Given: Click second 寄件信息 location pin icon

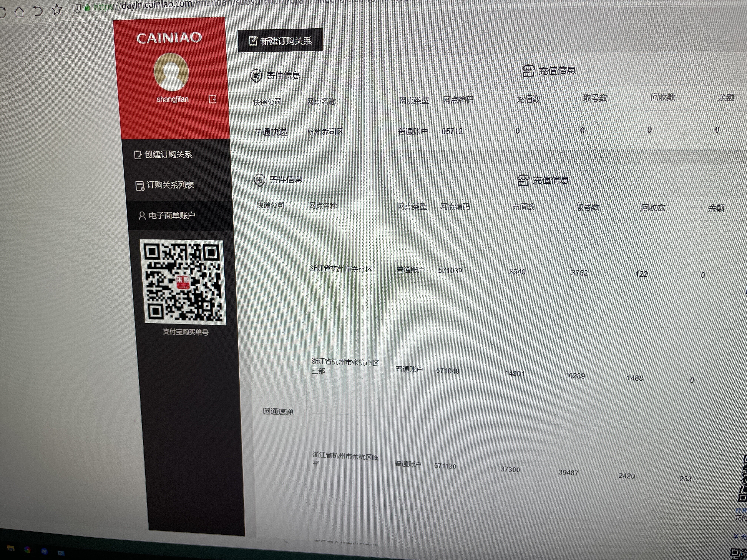Looking at the screenshot, I should (x=259, y=180).
